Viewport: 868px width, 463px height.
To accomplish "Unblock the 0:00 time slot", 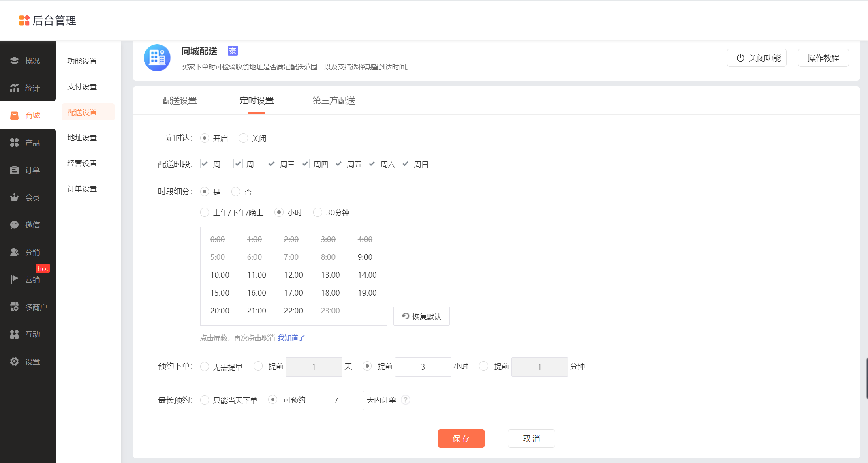I will (218, 239).
